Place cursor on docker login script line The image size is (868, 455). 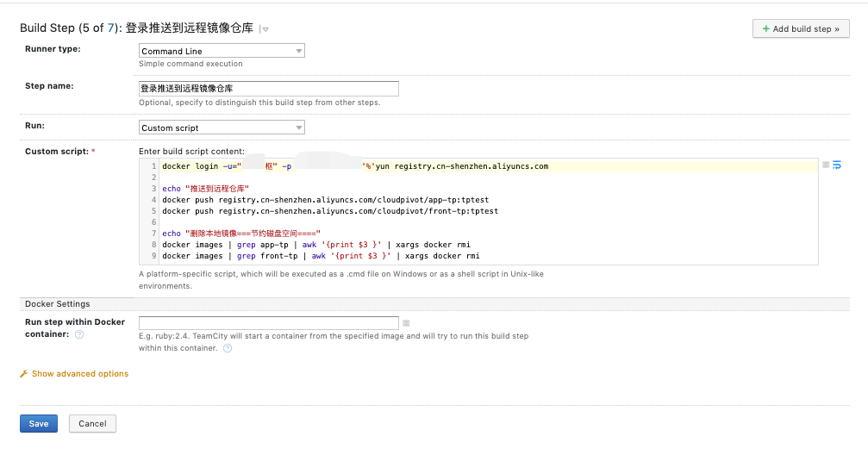(x=355, y=166)
